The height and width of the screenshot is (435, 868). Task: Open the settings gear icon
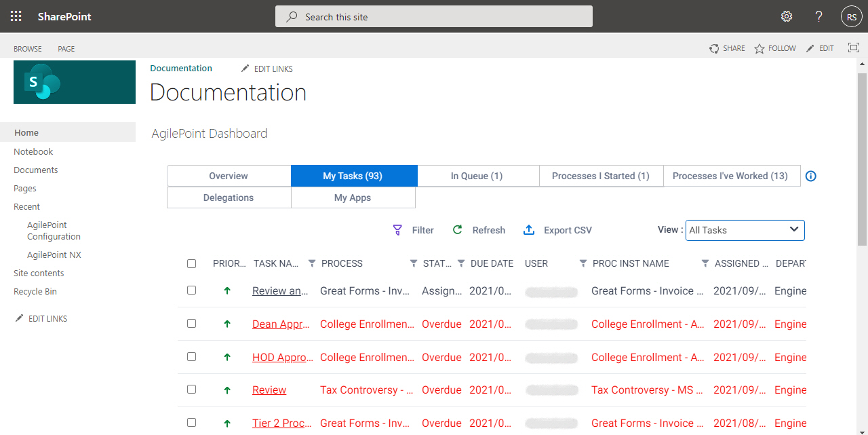point(787,16)
